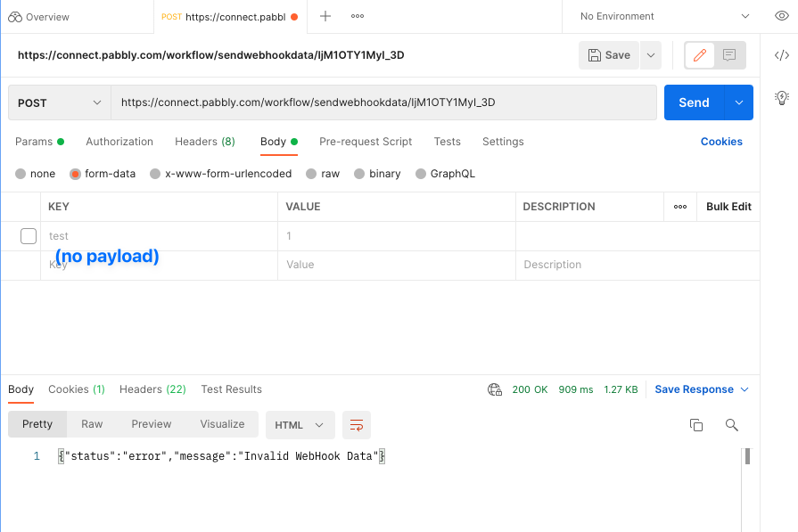
Task: Open the Params tab
Action: pyautogui.click(x=39, y=142)
